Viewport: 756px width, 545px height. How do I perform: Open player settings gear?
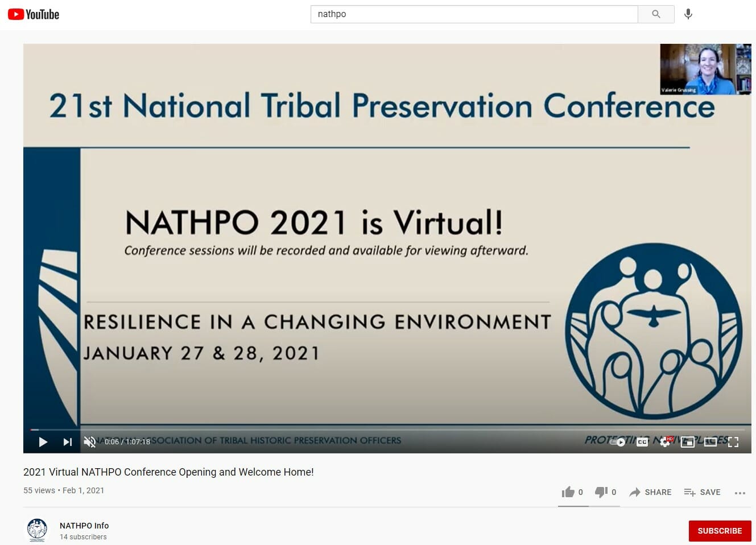666,442
